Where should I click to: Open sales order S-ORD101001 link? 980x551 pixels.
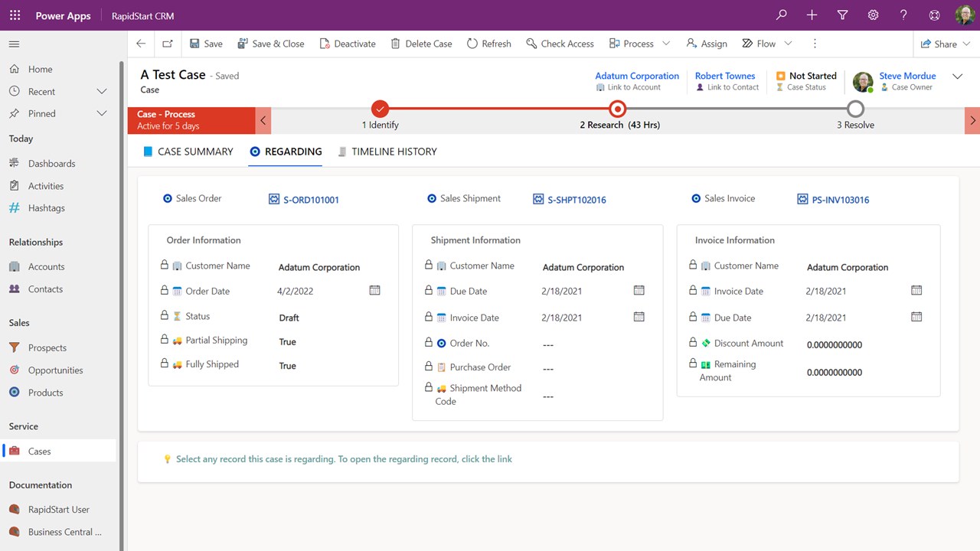pos(311,200)
